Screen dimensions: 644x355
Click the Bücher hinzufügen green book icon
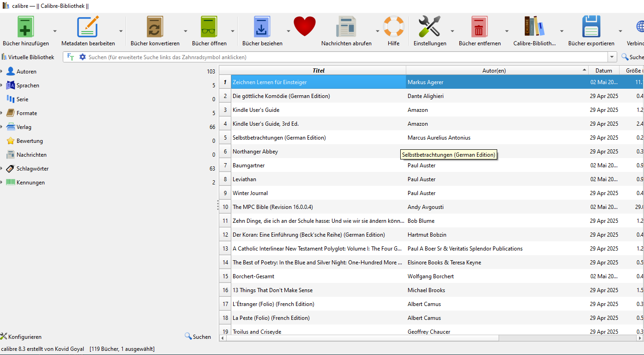[26, 26]
